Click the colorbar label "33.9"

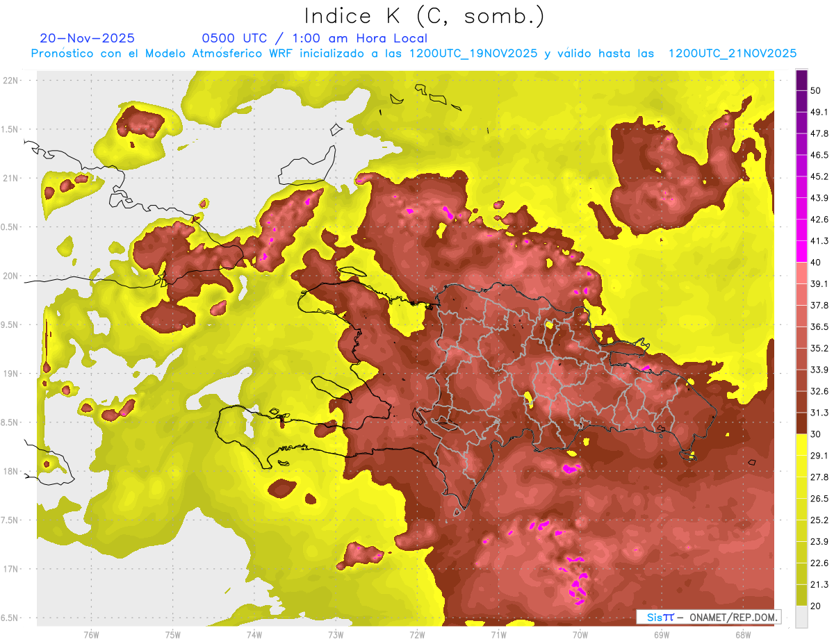[x=819, y=370]
